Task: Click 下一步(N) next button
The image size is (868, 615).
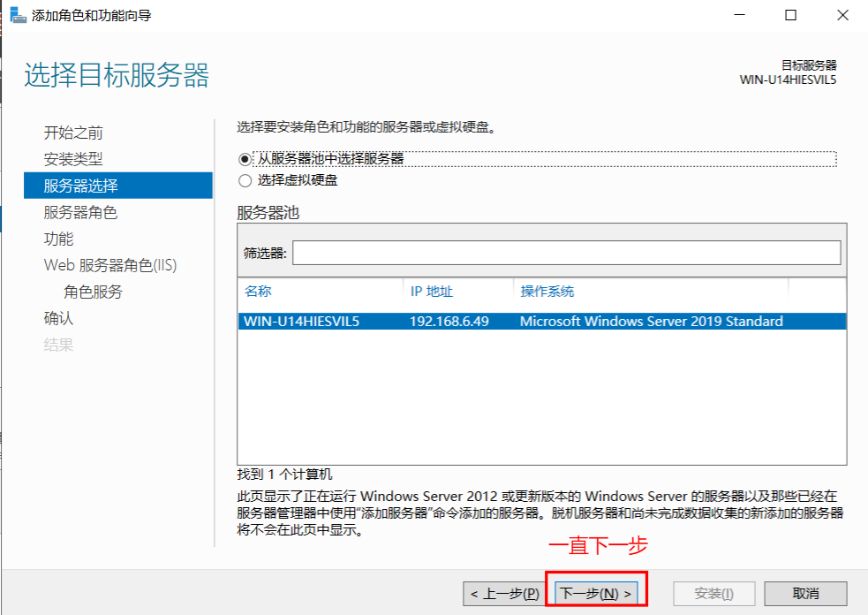Action: (596, 594)
